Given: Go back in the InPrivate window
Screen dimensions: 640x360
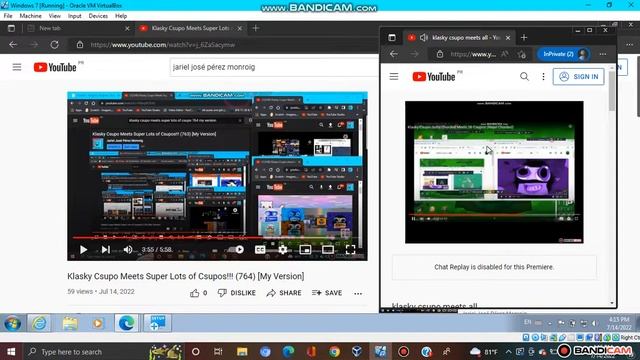Looking at the screenshot, I should 393,54.
